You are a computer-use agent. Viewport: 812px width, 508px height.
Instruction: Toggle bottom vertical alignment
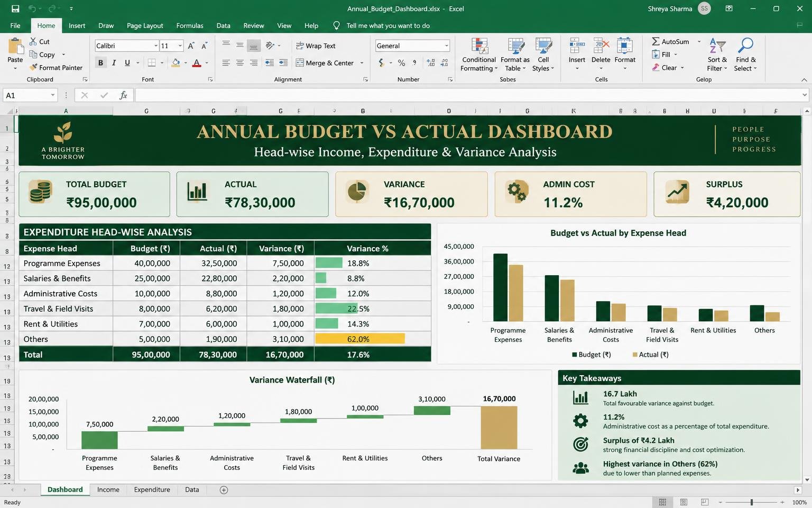[254, 46]
